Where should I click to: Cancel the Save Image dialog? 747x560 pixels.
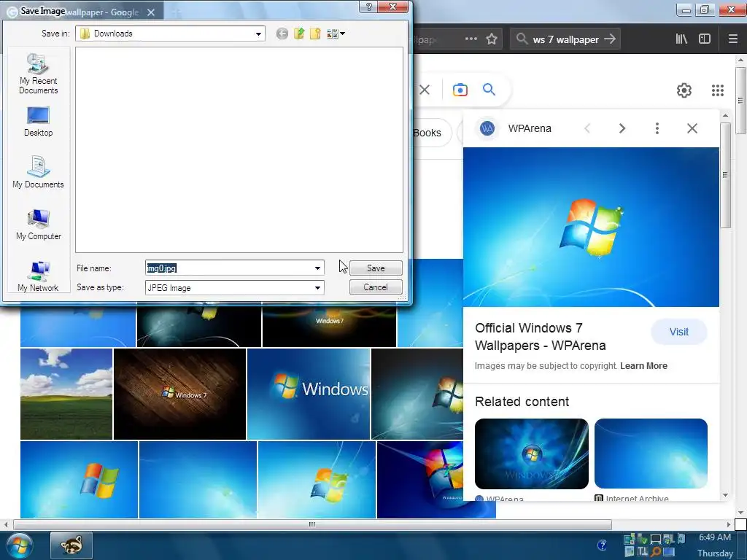(376, 287)
